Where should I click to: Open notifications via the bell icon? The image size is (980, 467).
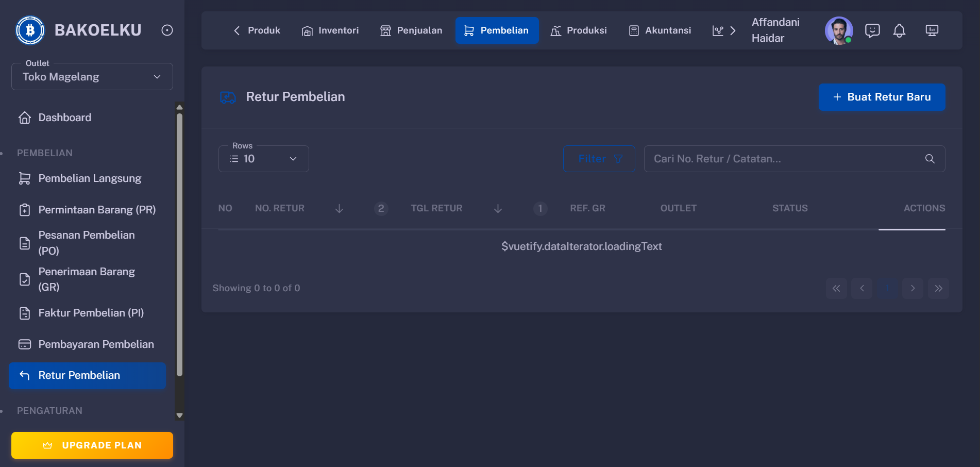[x=900, y=30]
